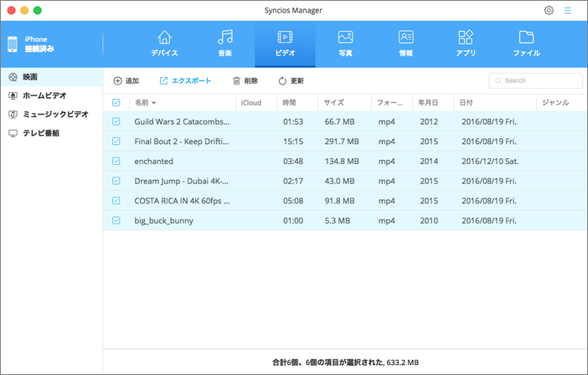Select the 'big_buck_bunny' video name
Viewport: 588px width, 375px height.
pyautogui.click(x=164, y=221)
